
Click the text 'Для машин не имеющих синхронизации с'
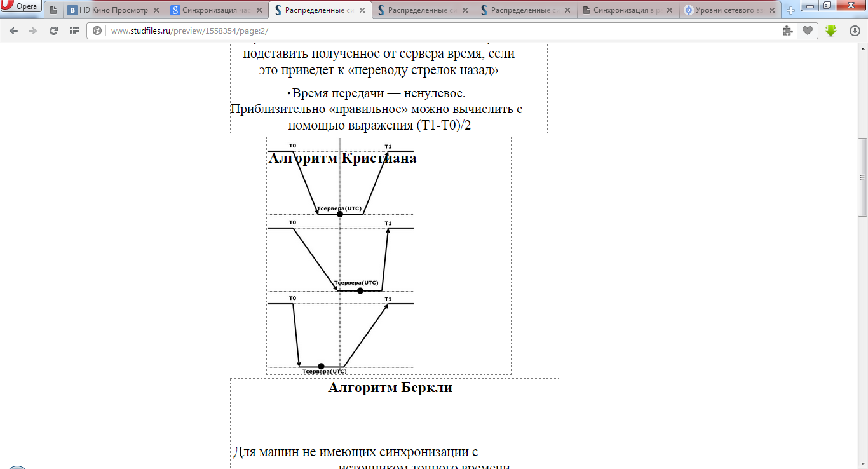pos(356,452)
